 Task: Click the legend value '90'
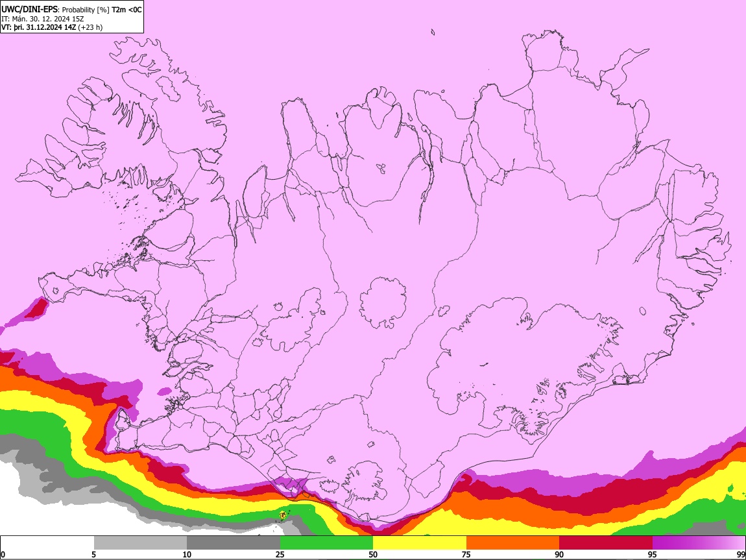(x=559, y=554)
